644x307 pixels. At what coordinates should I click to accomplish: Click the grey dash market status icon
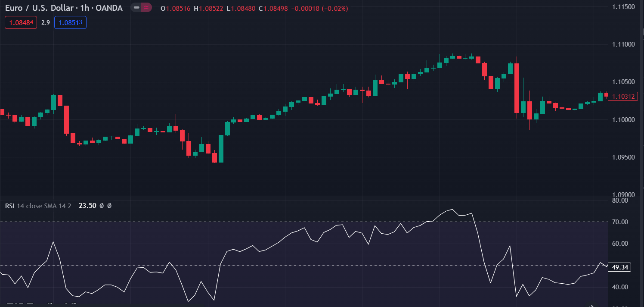coord(136,8)
